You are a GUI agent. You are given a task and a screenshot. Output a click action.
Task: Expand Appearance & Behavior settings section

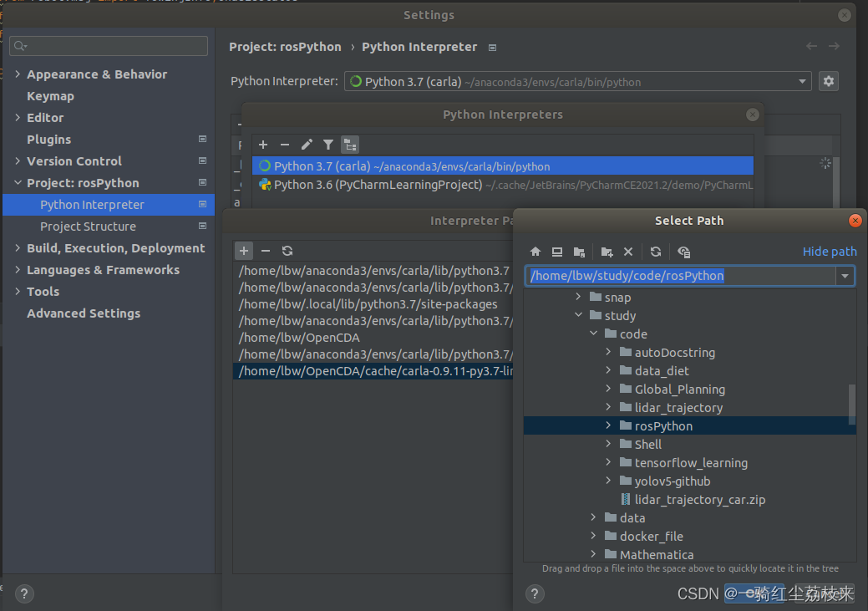pos(18,74)
